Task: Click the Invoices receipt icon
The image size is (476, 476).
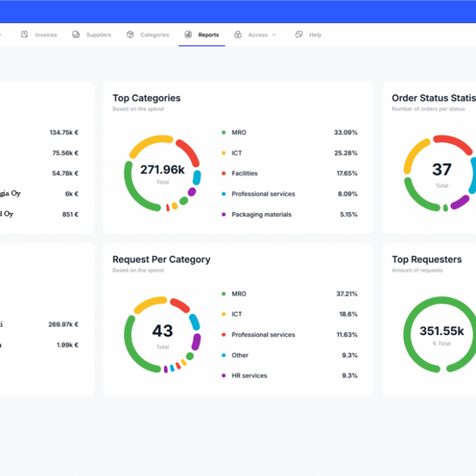Action: click(x=24, y=35)
